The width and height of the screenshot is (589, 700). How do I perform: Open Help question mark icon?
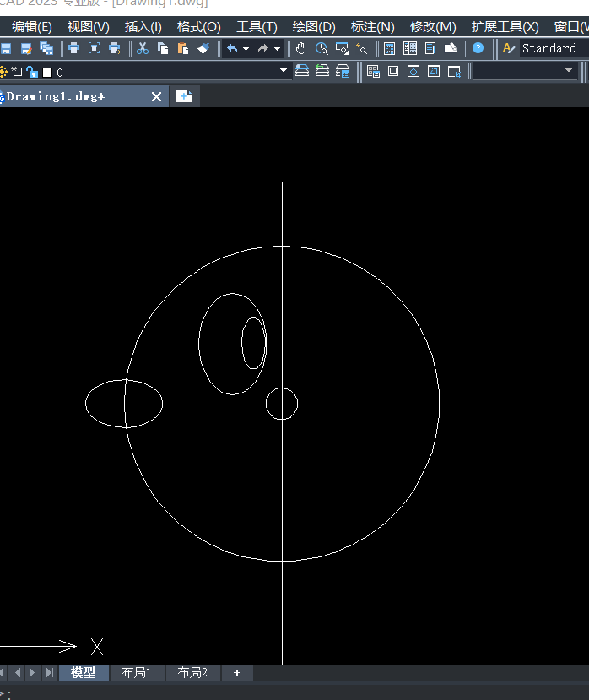tap(478, 48)
